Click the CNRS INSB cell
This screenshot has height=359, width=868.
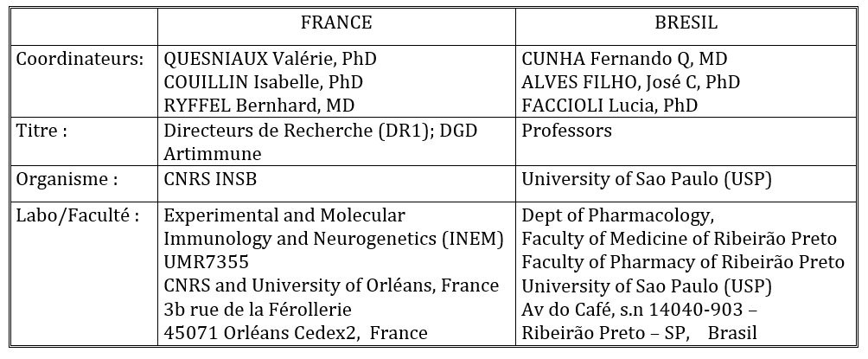210,180
